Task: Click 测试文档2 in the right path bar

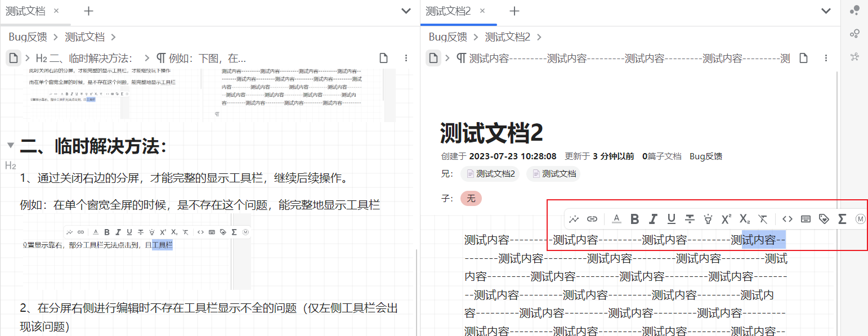Action: click(508, 37)
